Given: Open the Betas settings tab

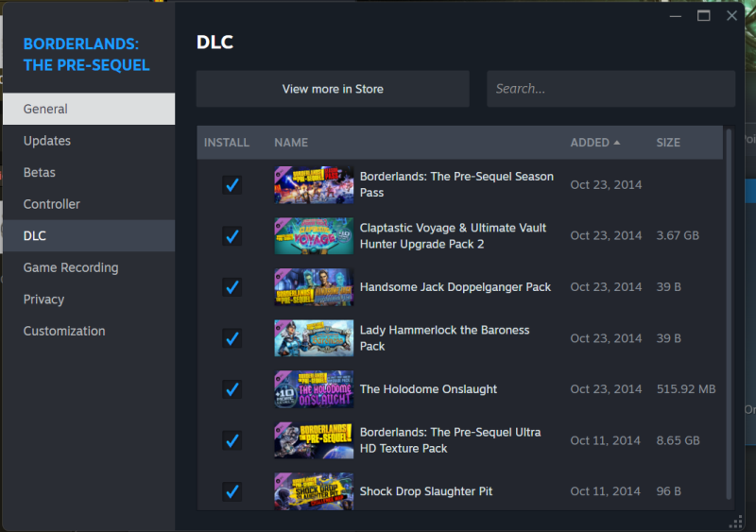Looking at the screenshot, I should point(40,173).
